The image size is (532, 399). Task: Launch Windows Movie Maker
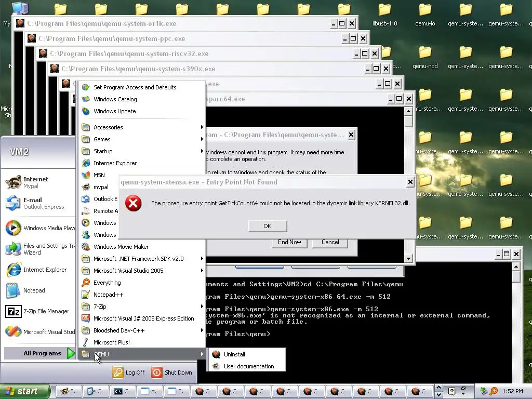pyautogui.click(x=142, y=247)
